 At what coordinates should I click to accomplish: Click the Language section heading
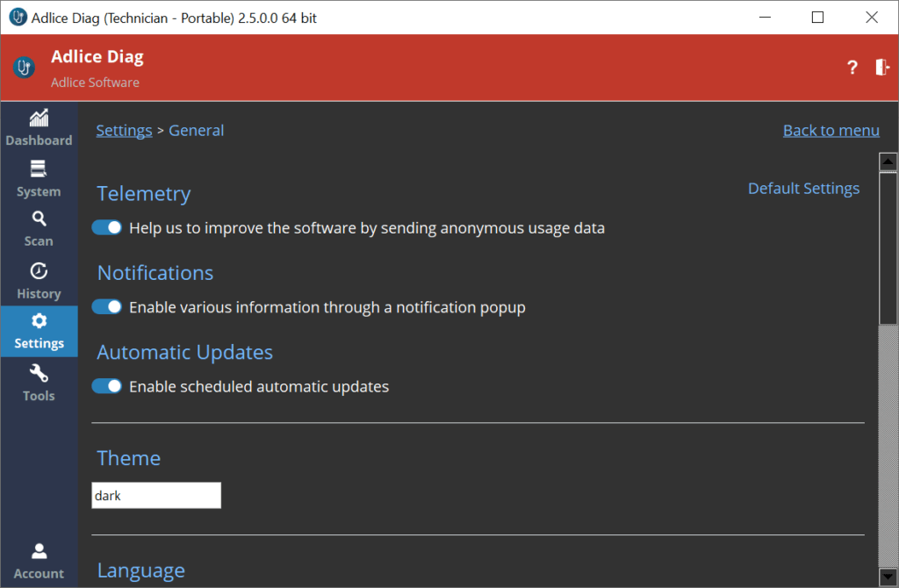tap(141, 570)
